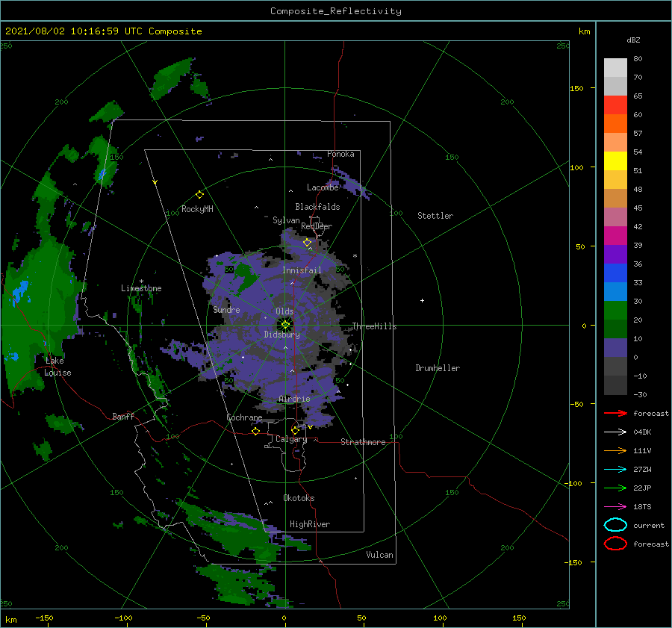Click the ThreeHills city label
Image resolution: width=672 pixels, height=628 pixels.
pos(375,326)
